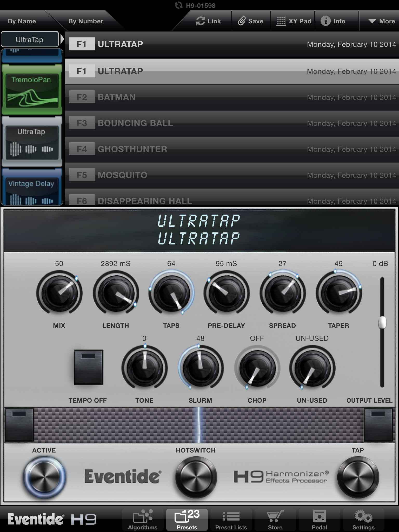The width and height of the screenshot is (399, 532).
Task: Open the Store tab
Action: [x=275, y=520]
